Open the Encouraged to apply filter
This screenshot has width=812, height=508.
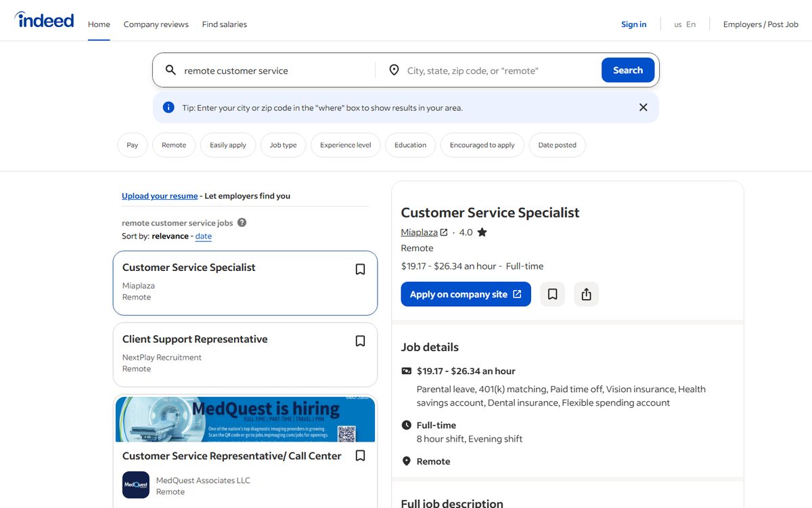[482, 145]
